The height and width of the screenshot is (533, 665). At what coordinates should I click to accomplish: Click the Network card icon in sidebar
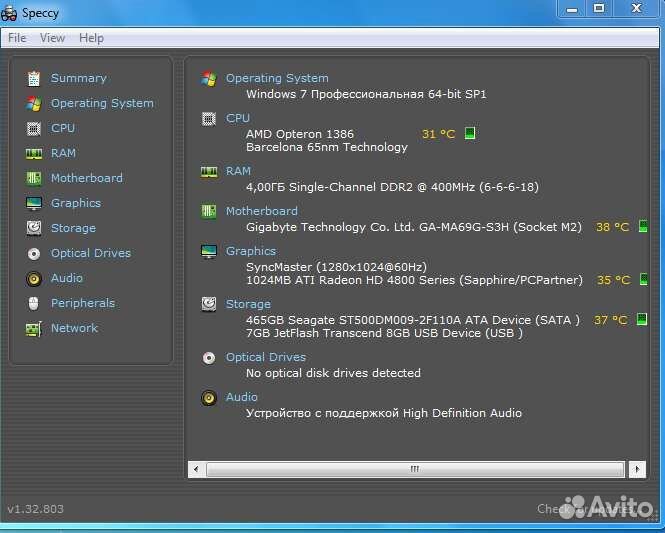point(34,329)
